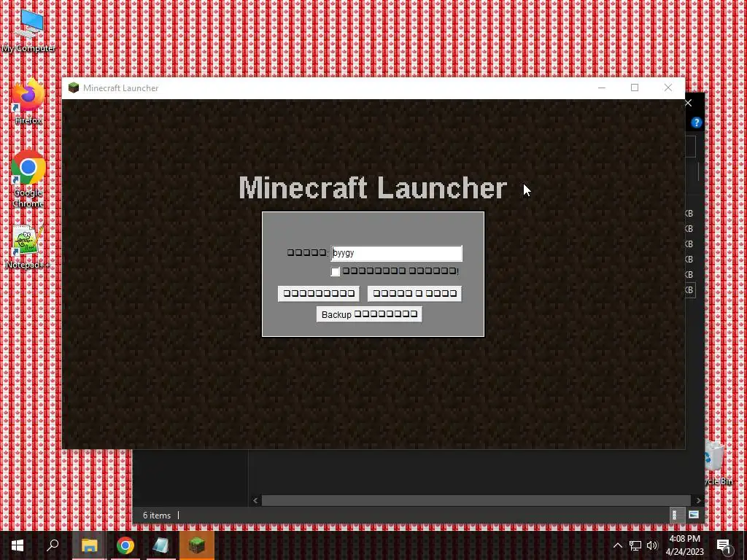Click the Backup button in launcher
The height and width of the screenshot is (560, 747).
pos(369,314)
